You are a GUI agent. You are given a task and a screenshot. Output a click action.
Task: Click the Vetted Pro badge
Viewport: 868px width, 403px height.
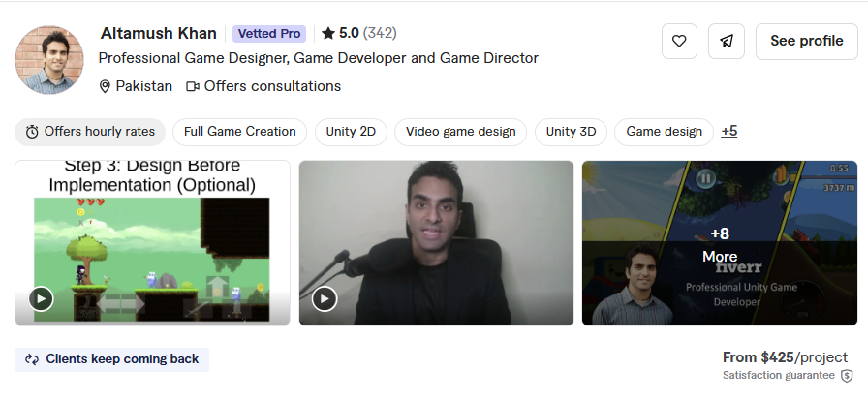point(269,34)
